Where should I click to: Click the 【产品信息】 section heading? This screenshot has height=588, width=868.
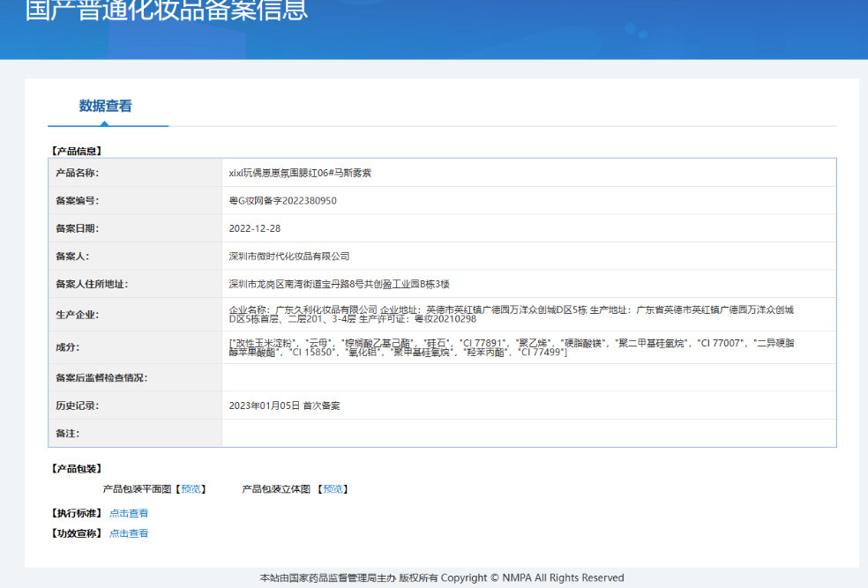[77, 151]
